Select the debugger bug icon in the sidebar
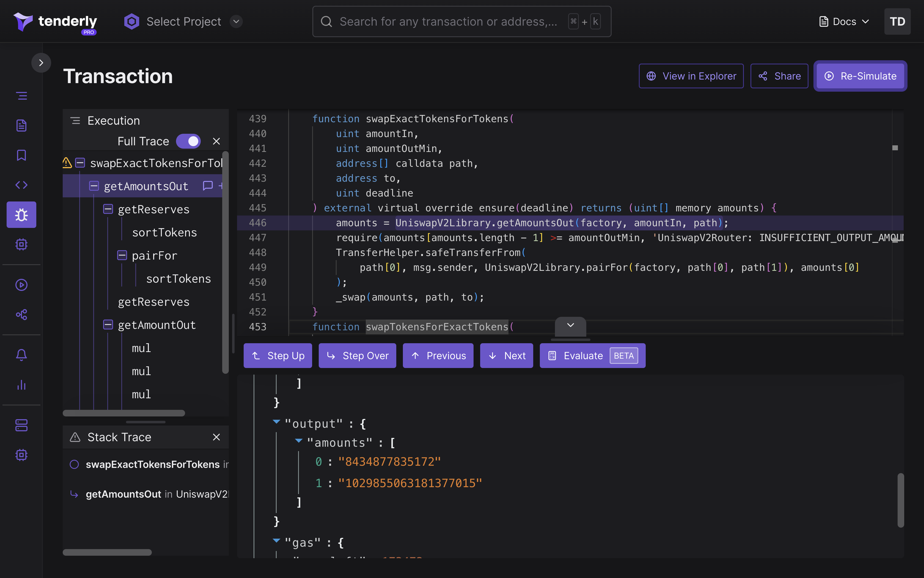The width and height of the screenshot is (924, 578). [21, 215]
